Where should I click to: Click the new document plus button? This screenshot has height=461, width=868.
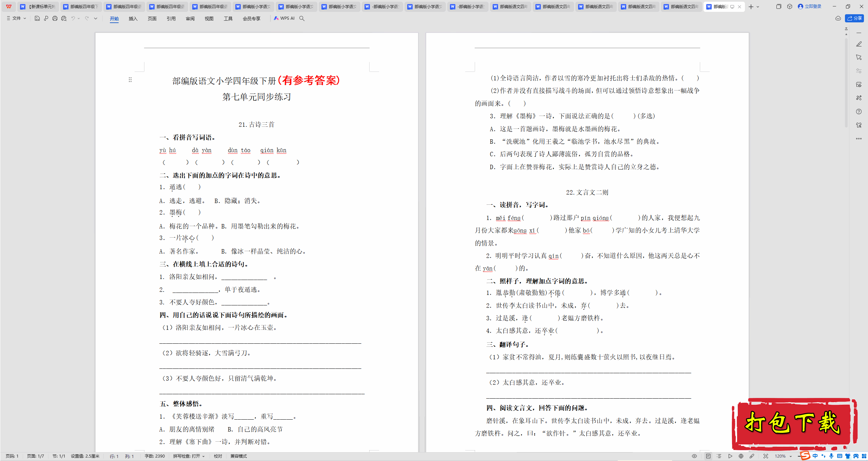click(x=751, y=6)
